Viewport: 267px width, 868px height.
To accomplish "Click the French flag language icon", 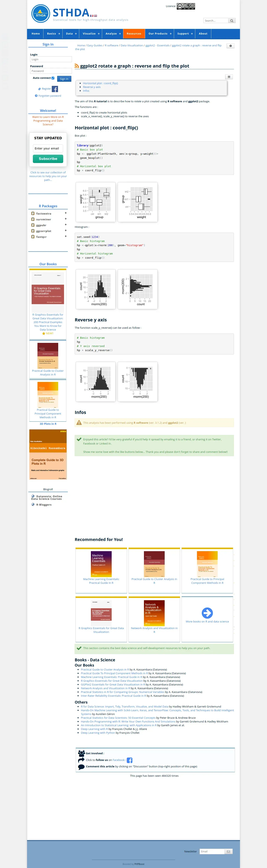I will (x=92, y=16).
